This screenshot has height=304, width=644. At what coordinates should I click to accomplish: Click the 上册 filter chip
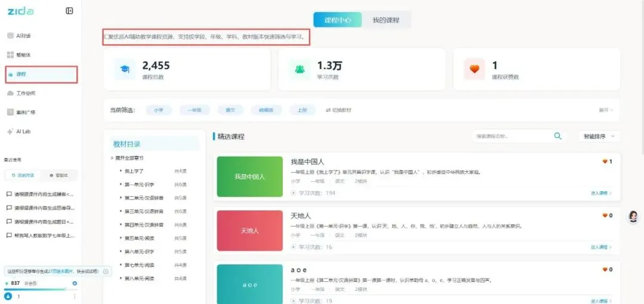click(x=302, y=110)
